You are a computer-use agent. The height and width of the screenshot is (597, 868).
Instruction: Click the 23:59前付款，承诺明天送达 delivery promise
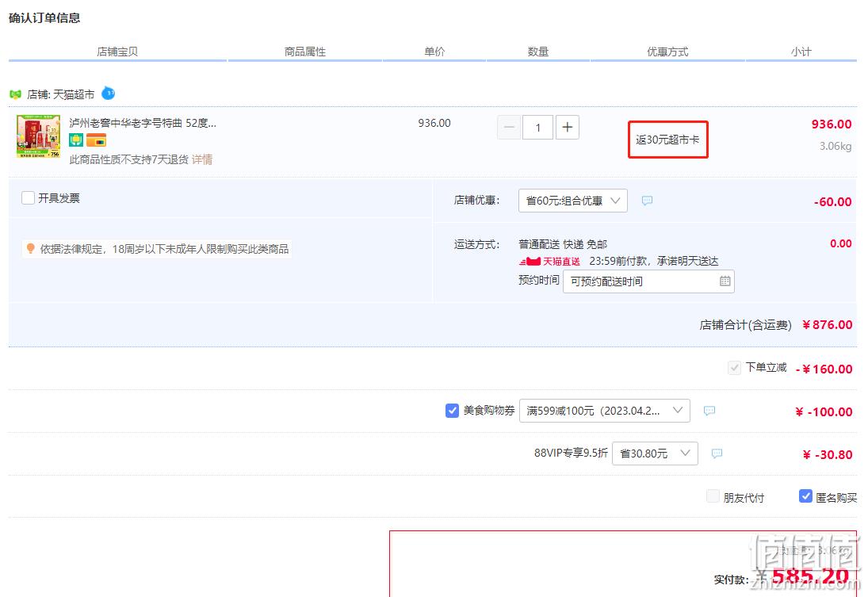[x=654, y=262]
